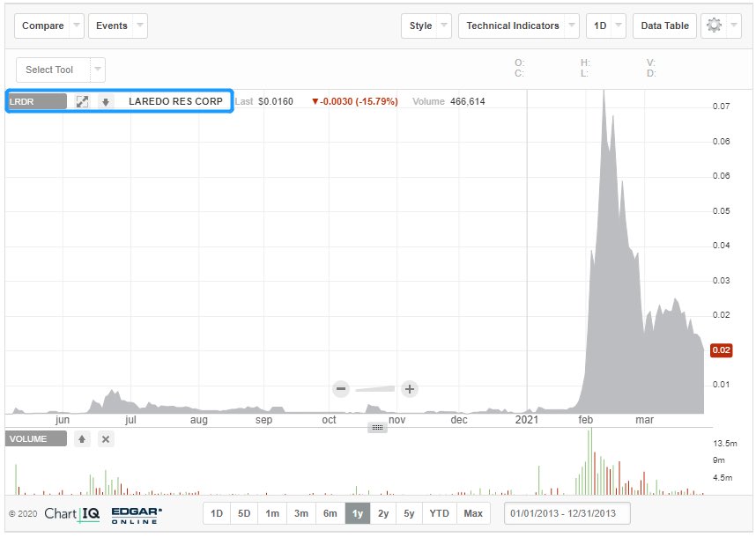Open chart settings gear

click(714, 26)
